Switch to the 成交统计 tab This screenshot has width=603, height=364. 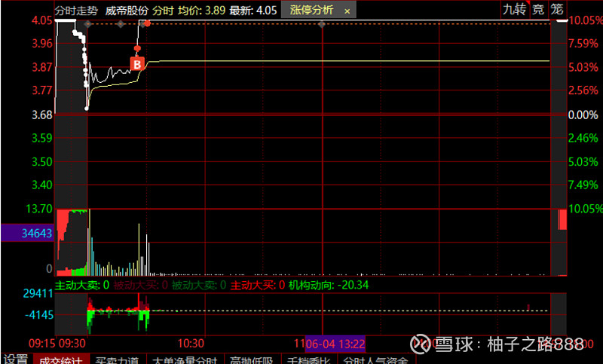pos(61,359)
